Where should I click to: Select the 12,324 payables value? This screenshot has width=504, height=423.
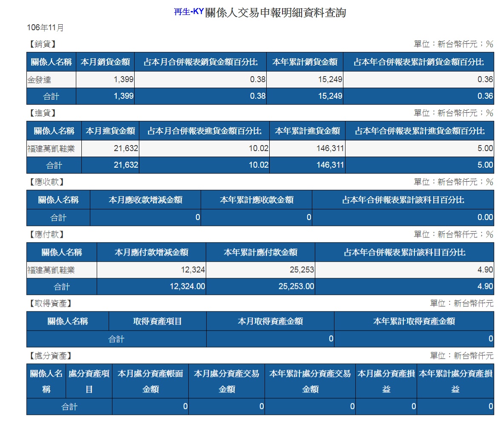[193, 270]
